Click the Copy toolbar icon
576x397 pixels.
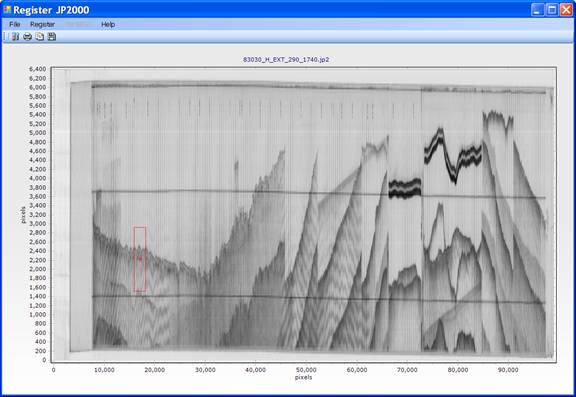point(40,36)
